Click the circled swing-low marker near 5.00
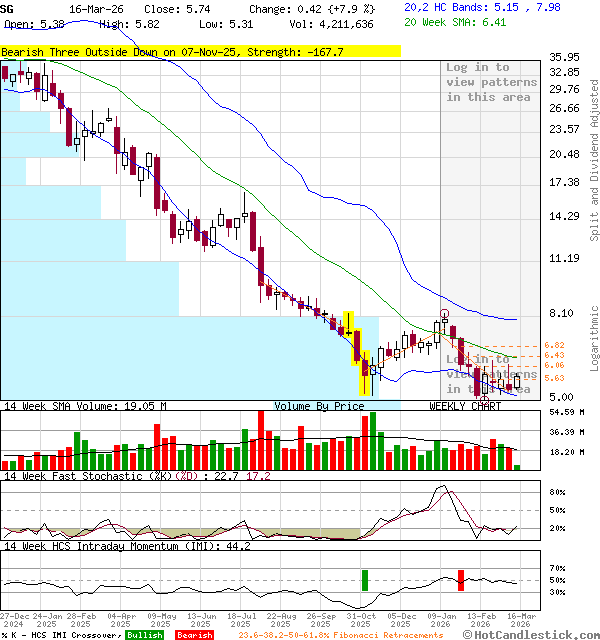 click(x=484, y=396)
